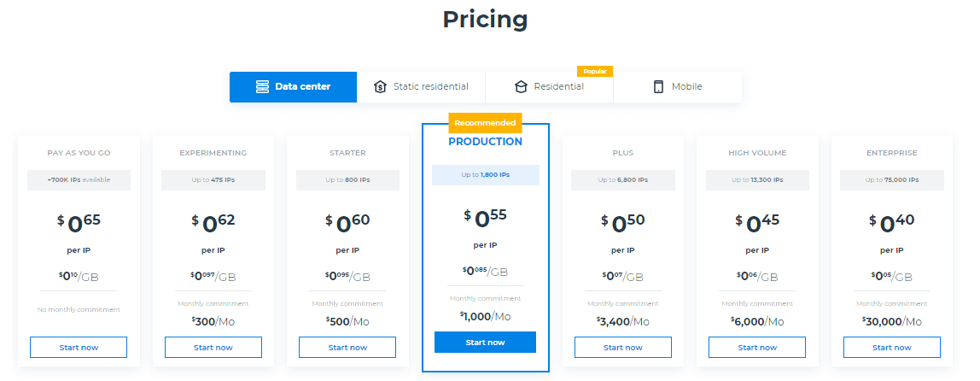Screen dimensions: 980x381
Task: Click the PRODUCTION plan title
Action: [485, 142]
